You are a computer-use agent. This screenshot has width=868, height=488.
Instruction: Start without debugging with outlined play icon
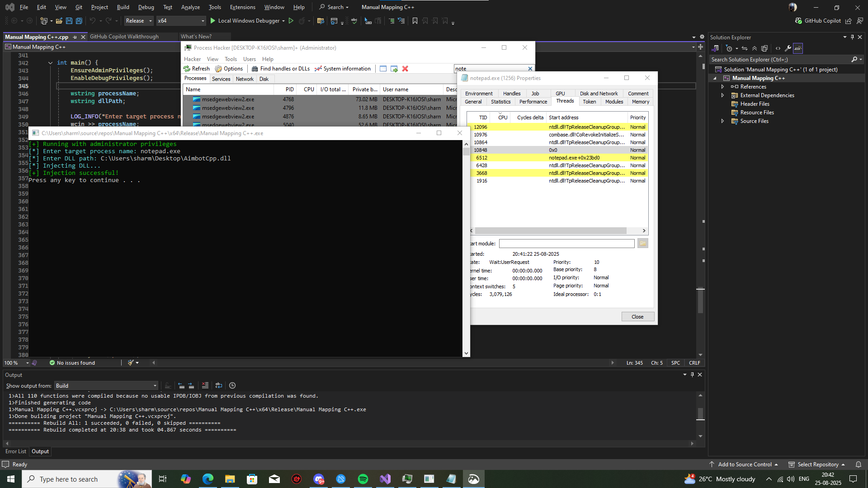pos(291,21)
